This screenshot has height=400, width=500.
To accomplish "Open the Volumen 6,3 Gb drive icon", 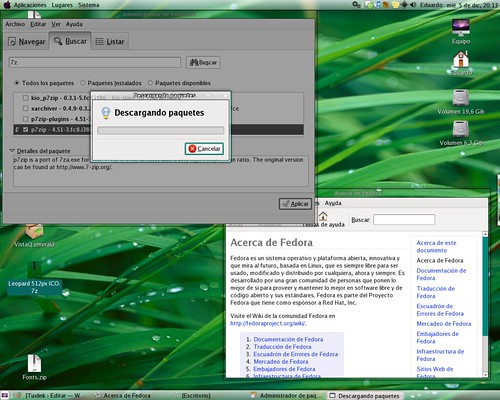I will [x=461, y=133].
